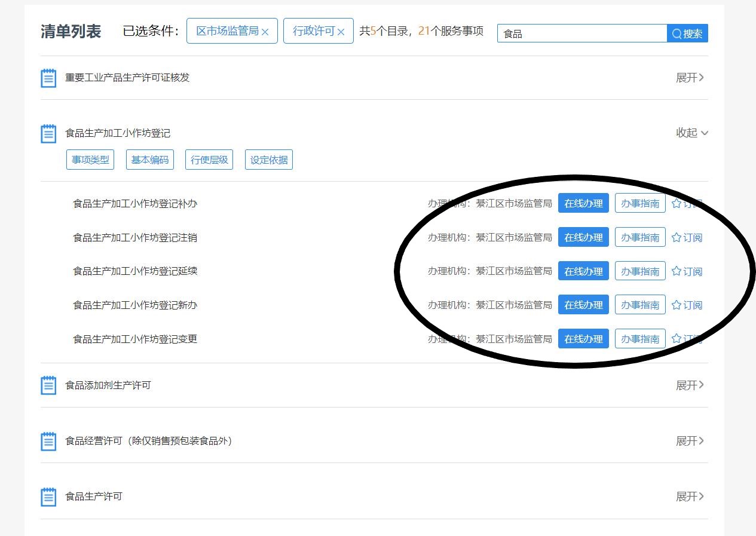The image size is (756, 536).
Task: Click document icon beside 重要工业产品生产许可证核发
Action: (x=48, y=78)
